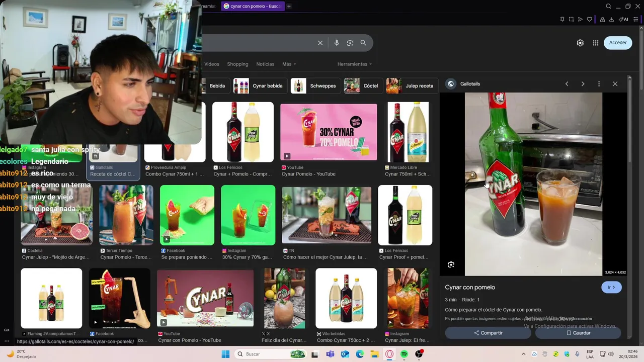This screenshot has height=362, width=644.
Task: Filter by the Cóctel chip
Action: 362,86
